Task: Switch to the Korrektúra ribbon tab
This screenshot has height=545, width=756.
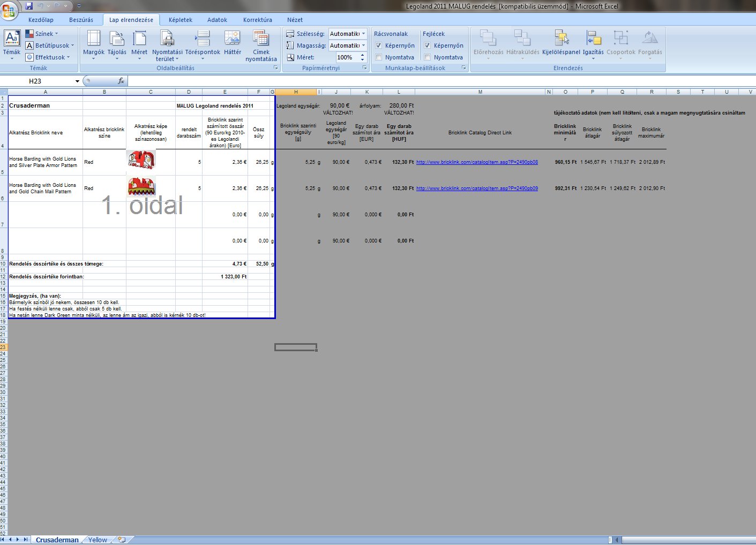Action: pyautogui.click(x=258, y=20)
